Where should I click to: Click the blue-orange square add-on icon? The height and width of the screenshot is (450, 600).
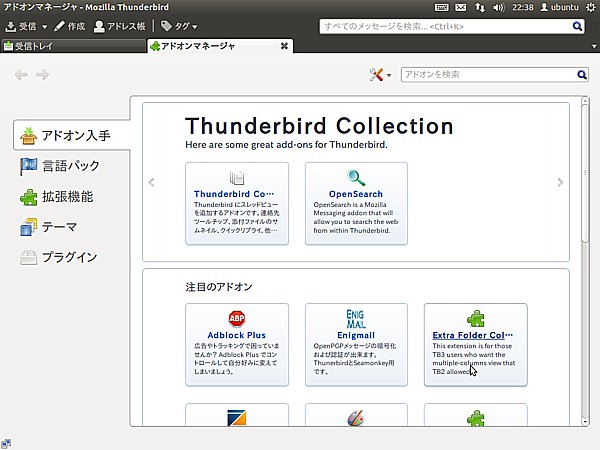point(237,418)
